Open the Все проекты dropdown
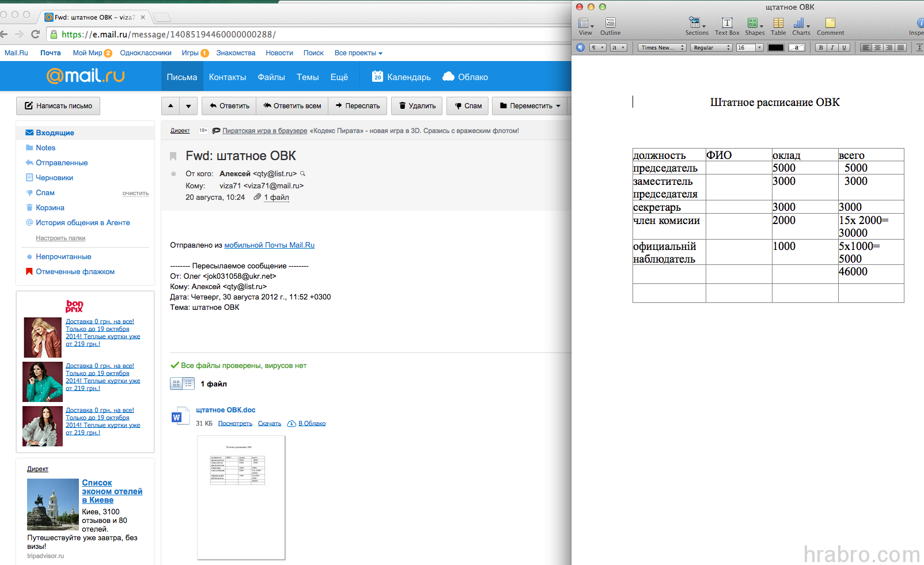The height and width of the screenshot is (565, 924). (x=358, y=53)
